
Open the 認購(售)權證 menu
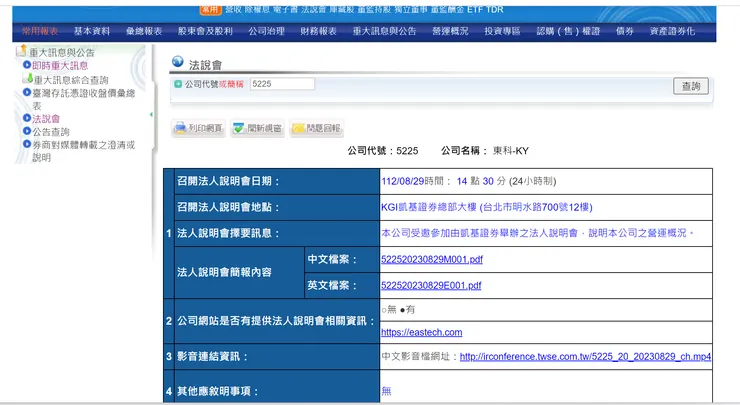(568, 31)
